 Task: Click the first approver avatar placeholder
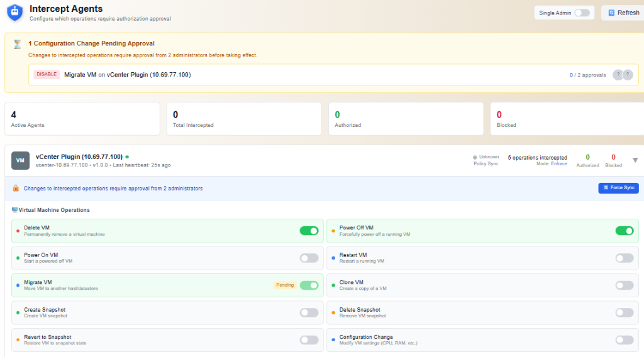[618, 75]
